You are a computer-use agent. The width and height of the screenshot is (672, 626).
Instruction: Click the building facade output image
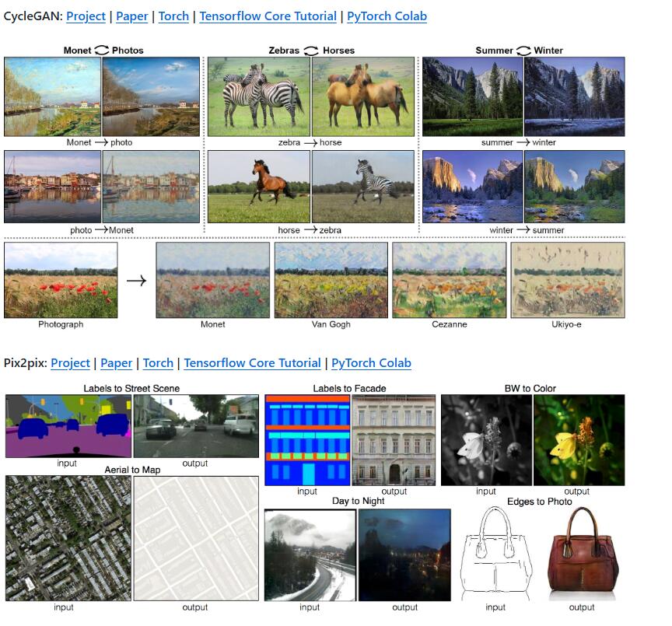click(x=394, y=440)
